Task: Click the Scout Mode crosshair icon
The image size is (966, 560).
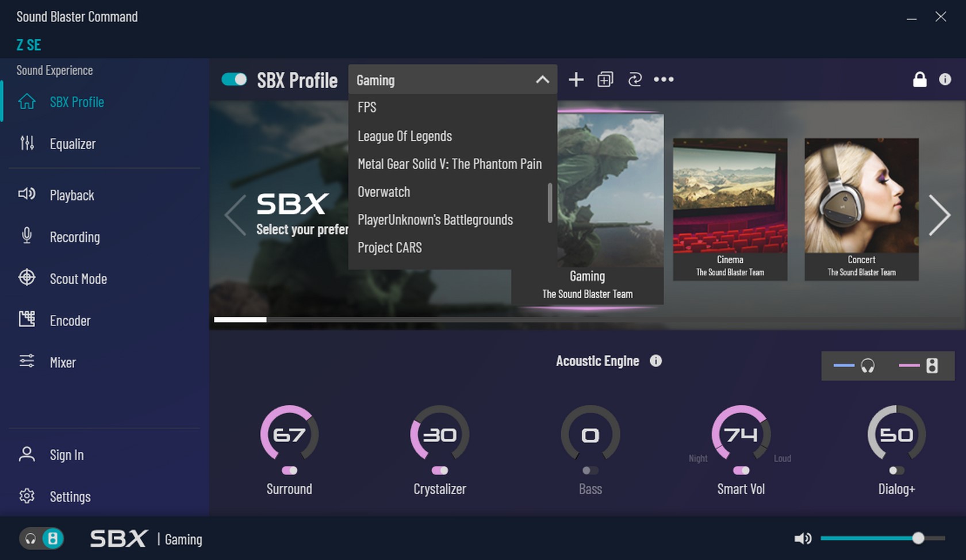Action: [27, 277]
